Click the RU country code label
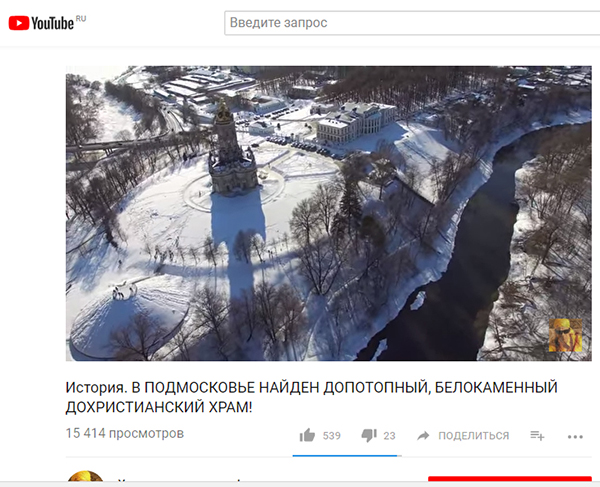 [x=81, y=18]
